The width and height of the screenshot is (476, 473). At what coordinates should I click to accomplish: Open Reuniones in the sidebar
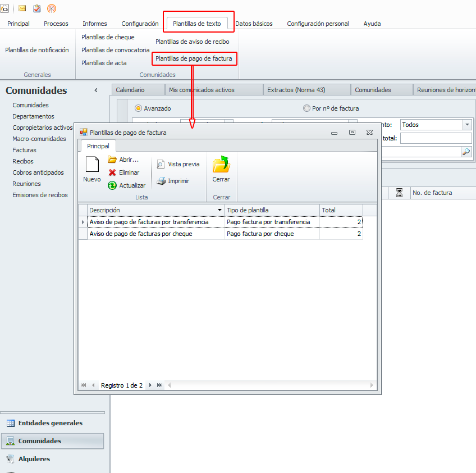point(26,184)
